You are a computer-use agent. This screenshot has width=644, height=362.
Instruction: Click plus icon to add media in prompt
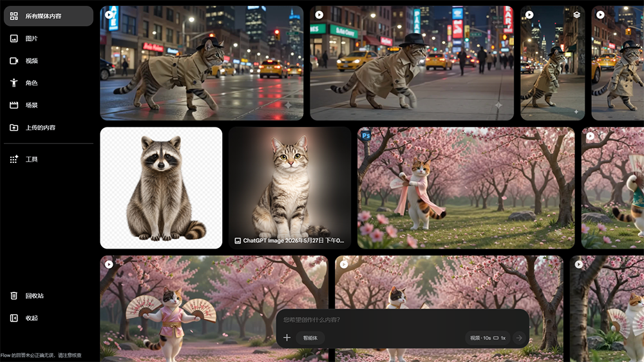[287, 338]
